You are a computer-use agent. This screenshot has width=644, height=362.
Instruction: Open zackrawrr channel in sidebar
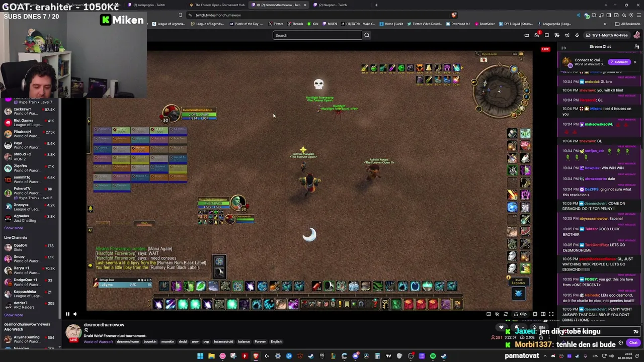pyautogui.click(x=30, y=112)
